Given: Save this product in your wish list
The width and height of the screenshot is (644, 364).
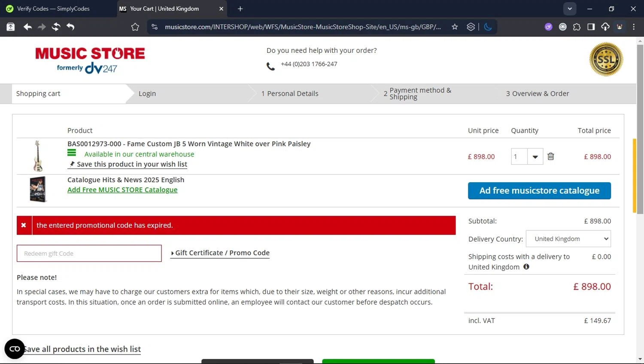Looking at the screenshot, I should 128,164.
